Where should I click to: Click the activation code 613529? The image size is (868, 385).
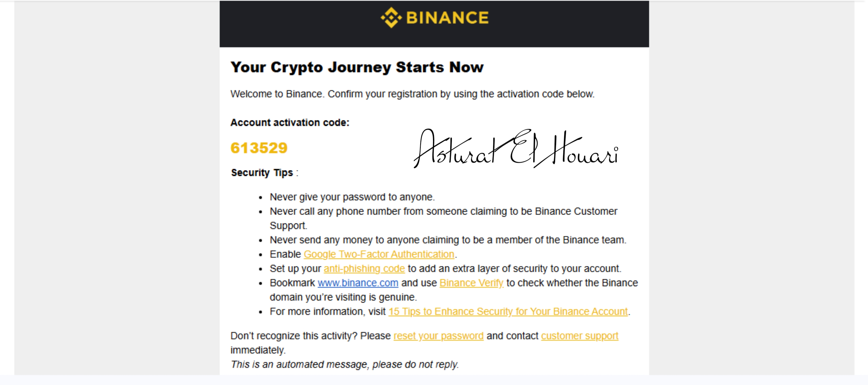259,148
